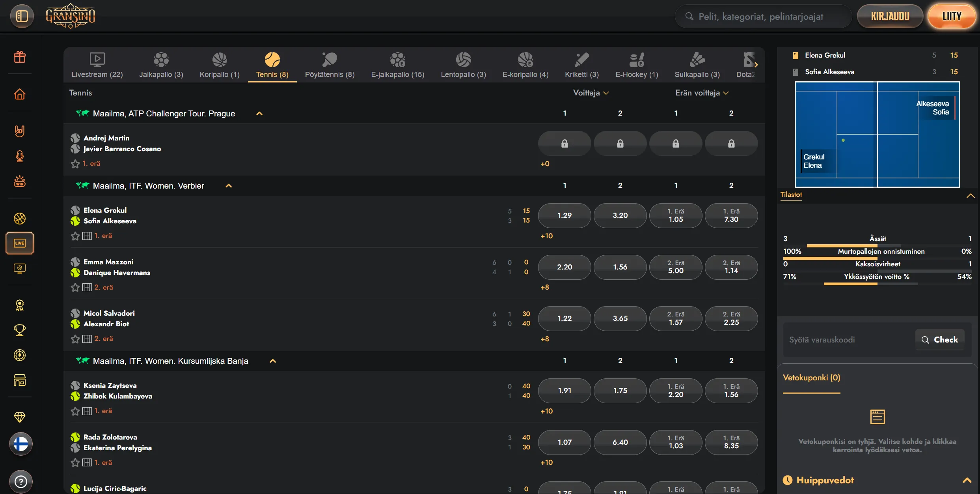
Task: Favorite the Emma Mazzoni match star
Action: [75, 287]
